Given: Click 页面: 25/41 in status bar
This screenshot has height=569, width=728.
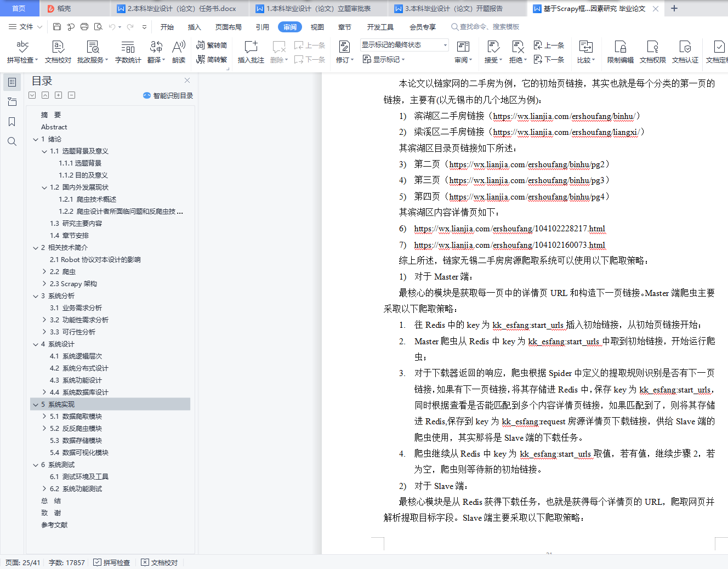Looking at the screenshot, I should pyautogui.click(x=22, y=562).
